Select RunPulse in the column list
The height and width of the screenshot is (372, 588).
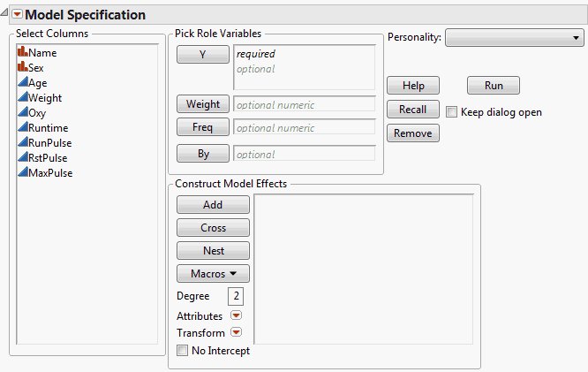click(49, 142)
